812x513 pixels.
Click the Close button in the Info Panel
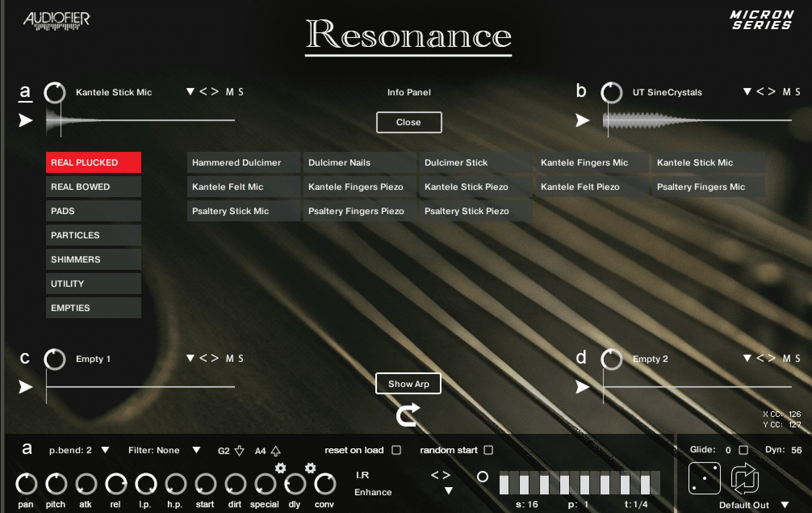coord(409,122)
